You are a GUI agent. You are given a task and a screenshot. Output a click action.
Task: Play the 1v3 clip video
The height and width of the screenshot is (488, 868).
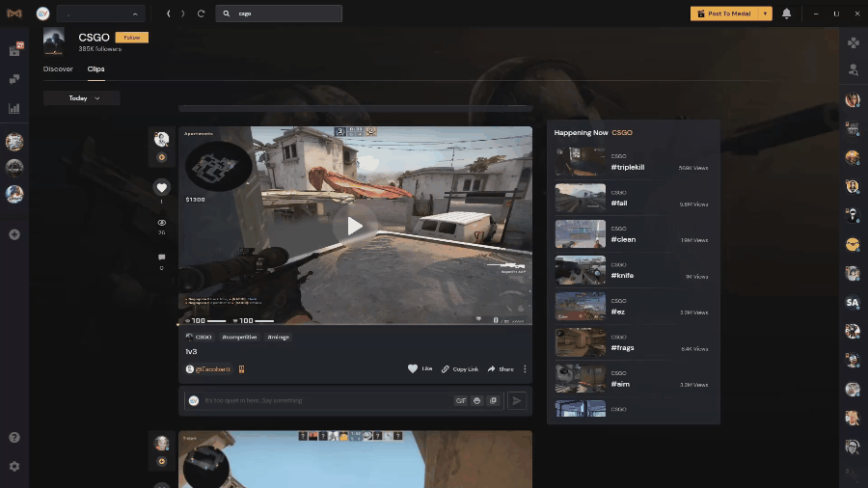tap(355, 226)
